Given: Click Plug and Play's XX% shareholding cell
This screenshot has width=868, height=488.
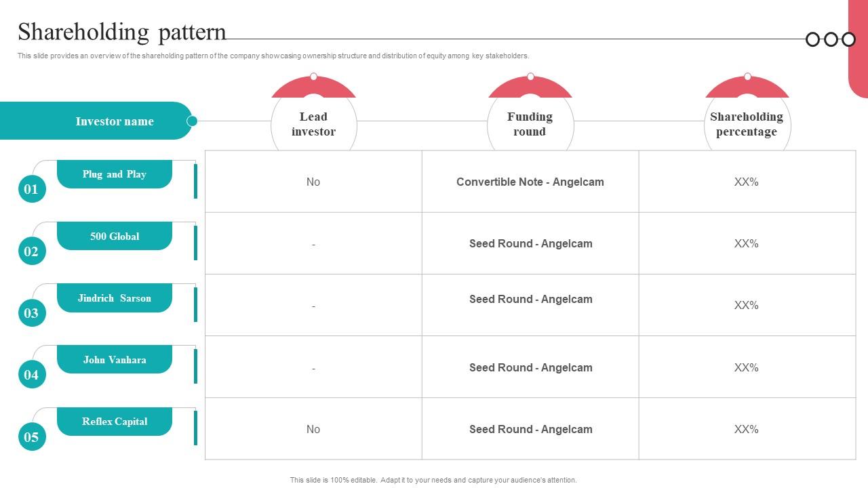Looking at the screenshot, I should click(x=747, y=182).
